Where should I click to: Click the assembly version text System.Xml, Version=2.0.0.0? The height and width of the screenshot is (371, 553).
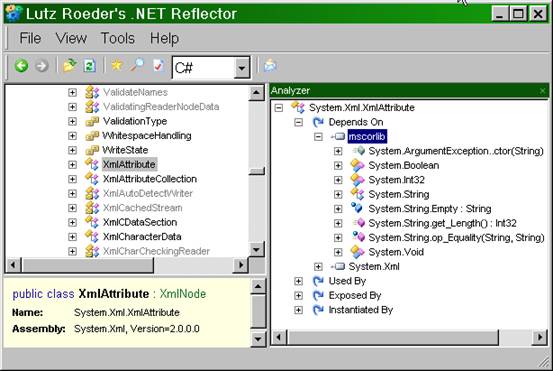click(137, 329)
